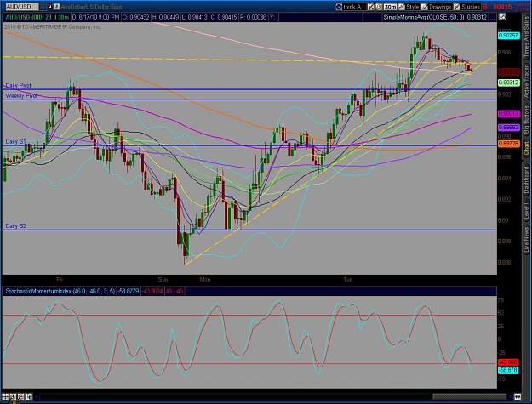
Task: Click the purple 0.89882 price bubble
Action: (508, 127)
